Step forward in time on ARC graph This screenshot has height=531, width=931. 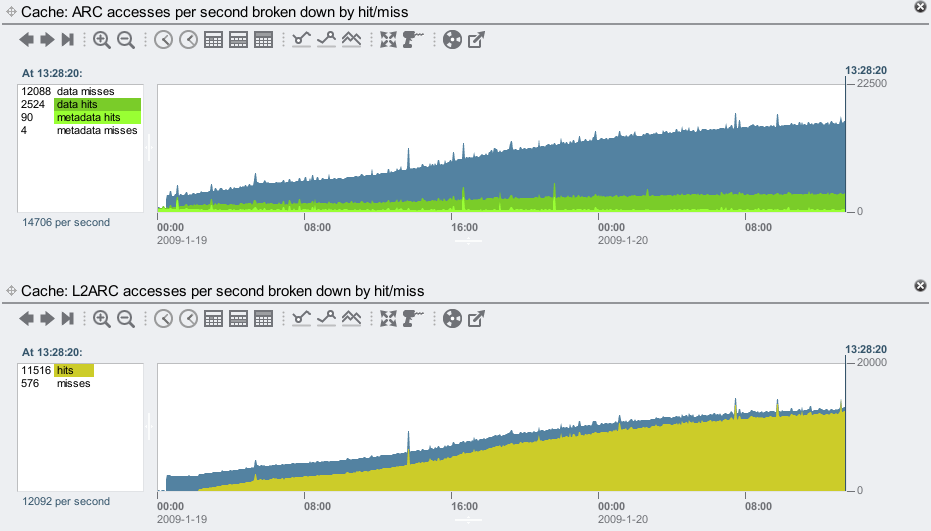[x=47, y=40]
